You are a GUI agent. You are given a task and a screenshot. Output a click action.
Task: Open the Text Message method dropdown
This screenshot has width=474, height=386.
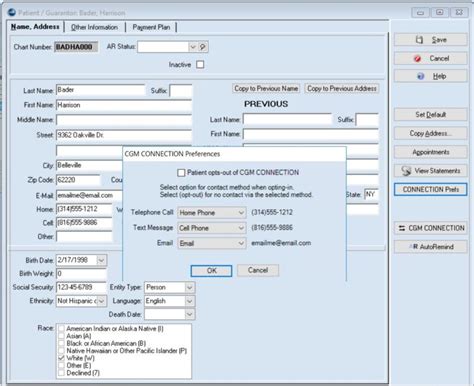tap(241, 228)
